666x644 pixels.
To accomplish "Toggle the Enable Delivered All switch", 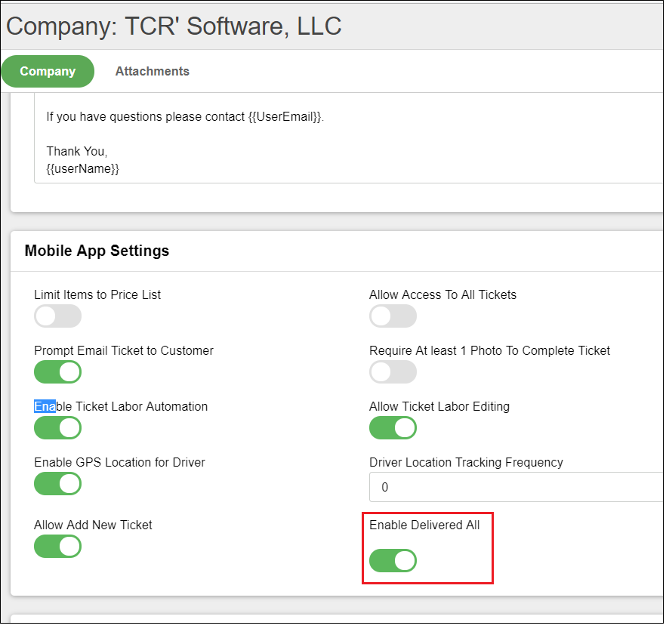I will click(x=393, y=561).
